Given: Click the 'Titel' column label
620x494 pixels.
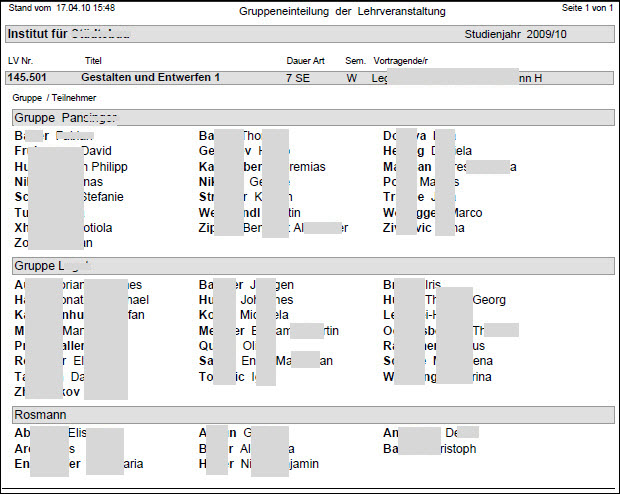Looking at the screenshot, I should coord(93,61).
